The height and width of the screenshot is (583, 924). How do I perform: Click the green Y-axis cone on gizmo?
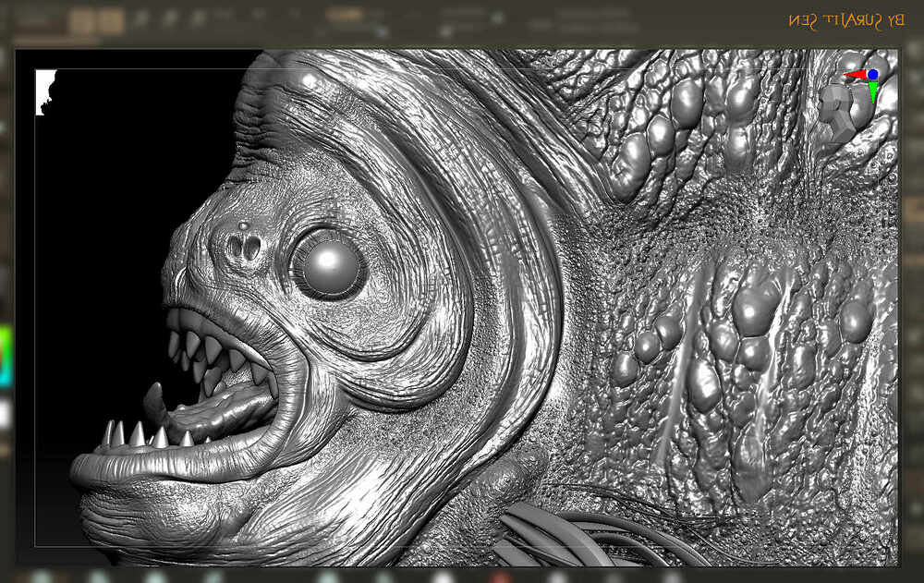[x=873, y=91]
